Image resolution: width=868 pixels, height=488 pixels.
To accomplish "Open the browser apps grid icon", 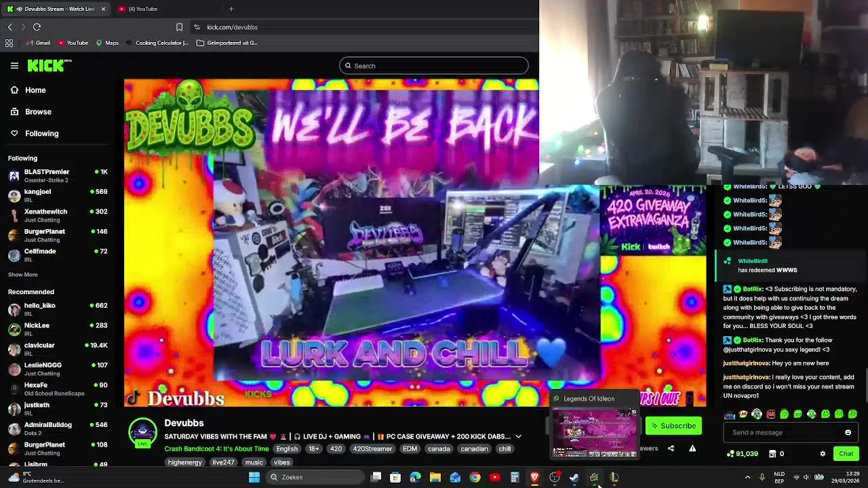I will 9,43.
